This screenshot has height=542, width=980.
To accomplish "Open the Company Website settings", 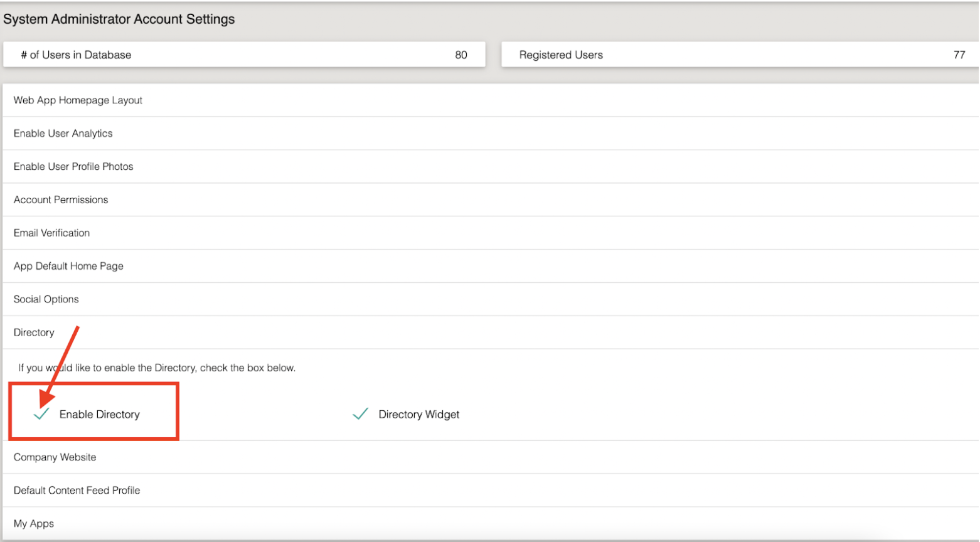I will click(x=54, y=457).
